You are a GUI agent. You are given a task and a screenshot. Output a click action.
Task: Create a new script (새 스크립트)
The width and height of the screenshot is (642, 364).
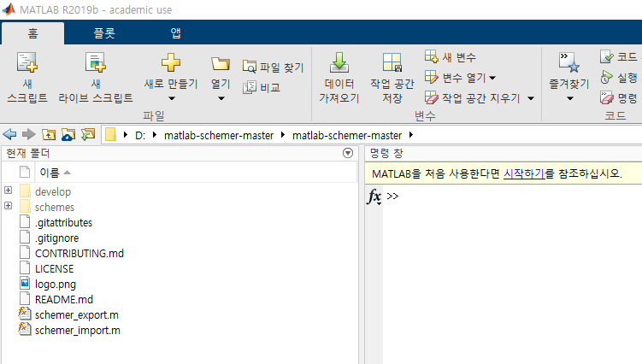click(27, 78)
